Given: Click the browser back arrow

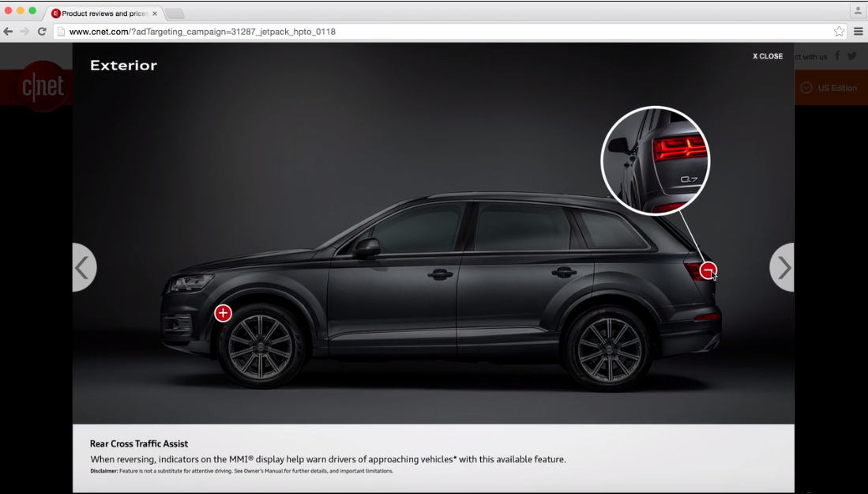Looking at the screenshot, I should click(8, 32).
